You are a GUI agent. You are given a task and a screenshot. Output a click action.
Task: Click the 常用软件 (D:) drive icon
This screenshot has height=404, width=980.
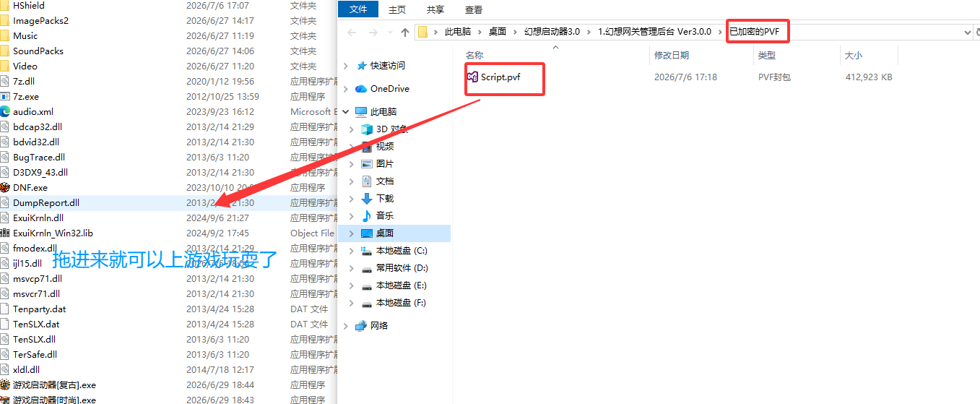click(x=367, y=268)
